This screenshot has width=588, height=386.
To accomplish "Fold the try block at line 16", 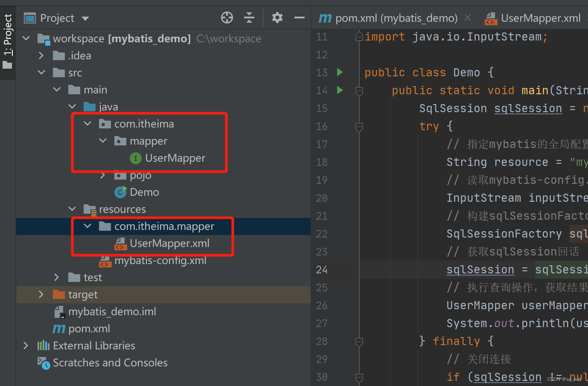I will (359, 126).
